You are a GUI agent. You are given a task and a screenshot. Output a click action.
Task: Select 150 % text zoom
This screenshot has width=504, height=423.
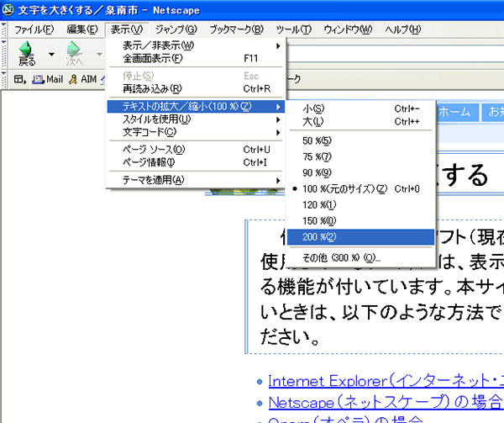pyautogui.click(x=360, y=221)
